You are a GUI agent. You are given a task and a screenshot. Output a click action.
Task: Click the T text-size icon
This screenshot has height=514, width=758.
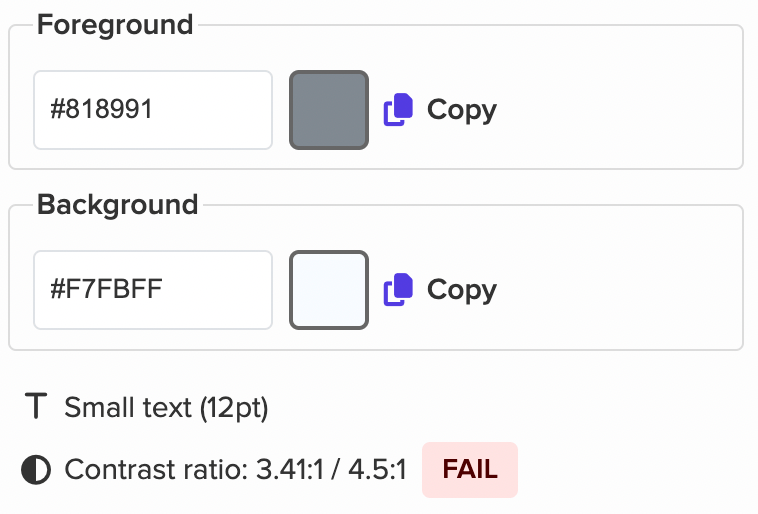[x=36, y=407]
